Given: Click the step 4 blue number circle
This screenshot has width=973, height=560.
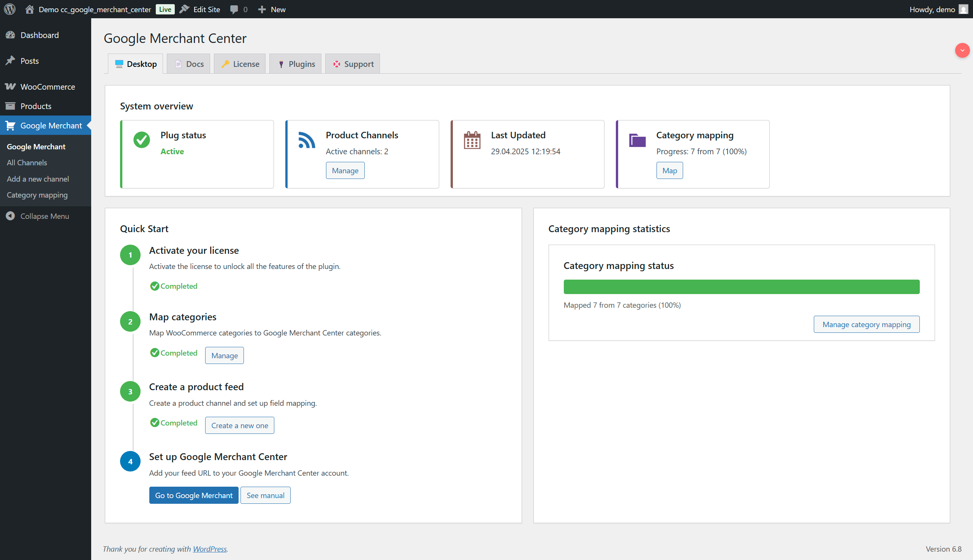Looking at the screenshot, I should [x=130, y=461].
